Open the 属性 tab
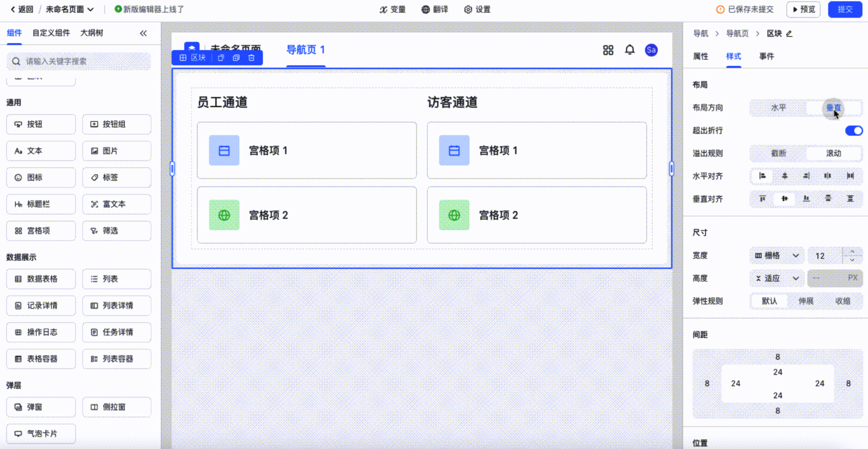Screen dimensions: 868x449 (x=700, y=56)
